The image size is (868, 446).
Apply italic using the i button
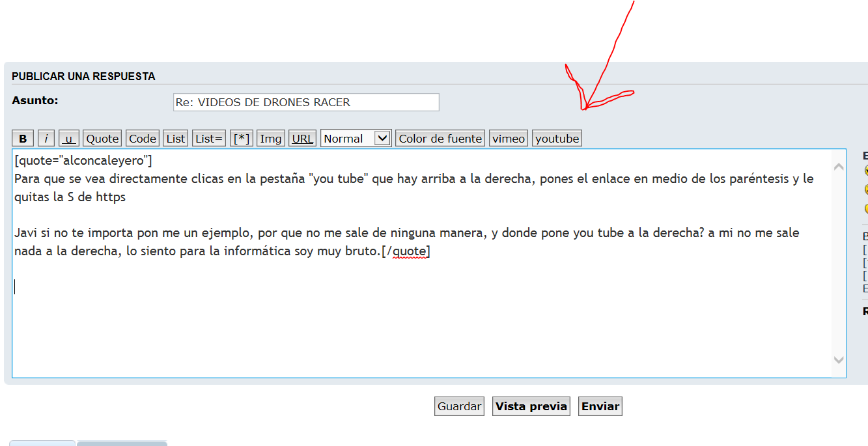tap(46, 139)
